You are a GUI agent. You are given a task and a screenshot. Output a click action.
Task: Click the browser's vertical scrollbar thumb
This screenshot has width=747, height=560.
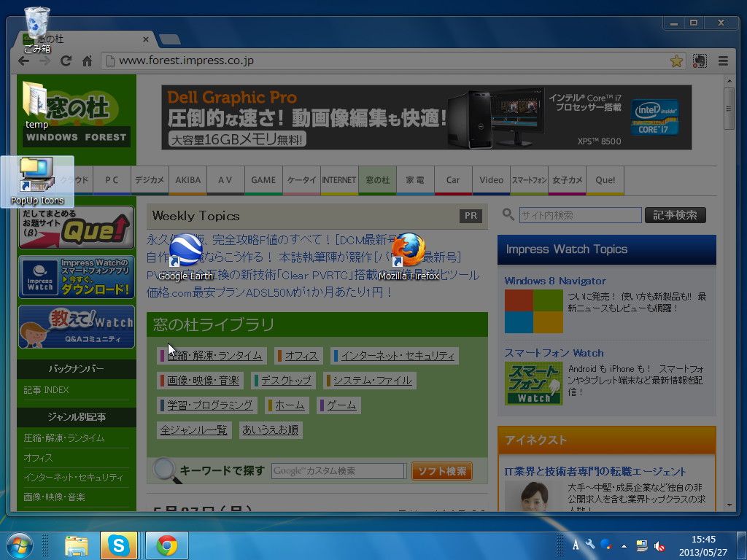[x=729, y=108]
